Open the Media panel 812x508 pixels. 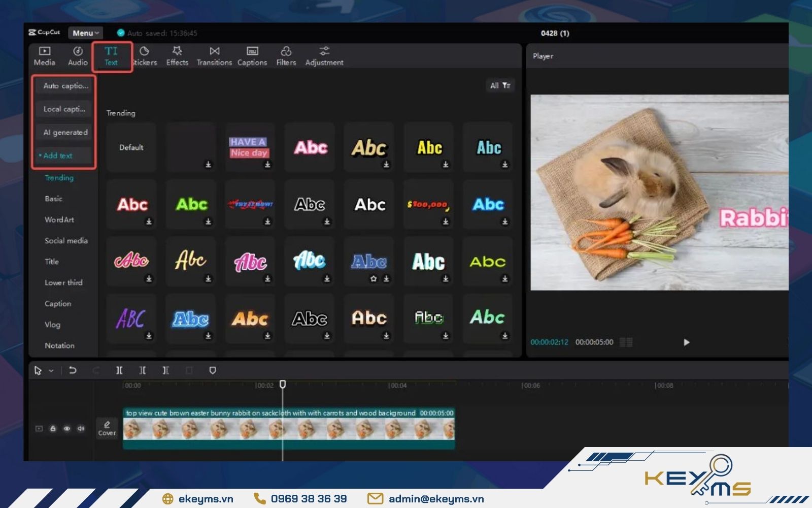click(x=44, y=55)
